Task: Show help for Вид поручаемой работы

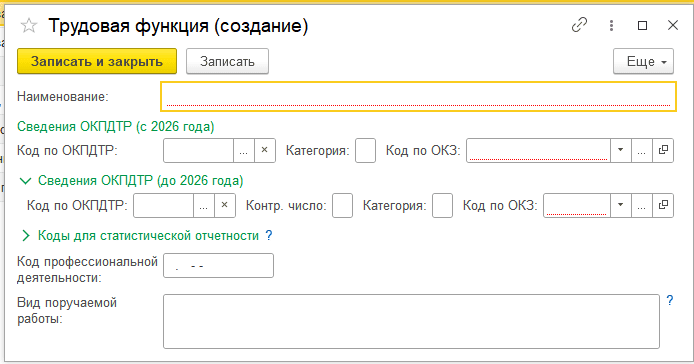Action: (x=670, y=301)
